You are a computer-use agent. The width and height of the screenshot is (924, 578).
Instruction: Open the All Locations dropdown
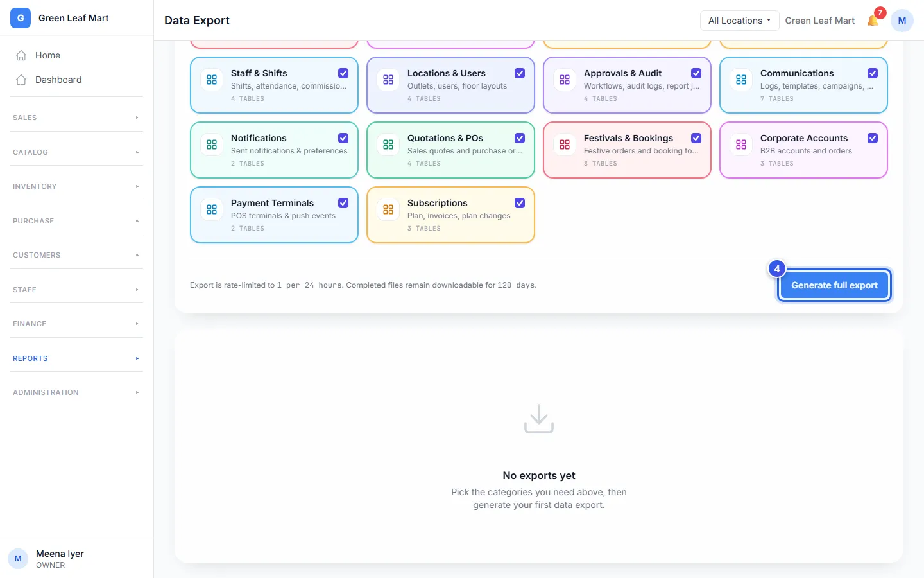pyautogui.click(x=739, y=21)
